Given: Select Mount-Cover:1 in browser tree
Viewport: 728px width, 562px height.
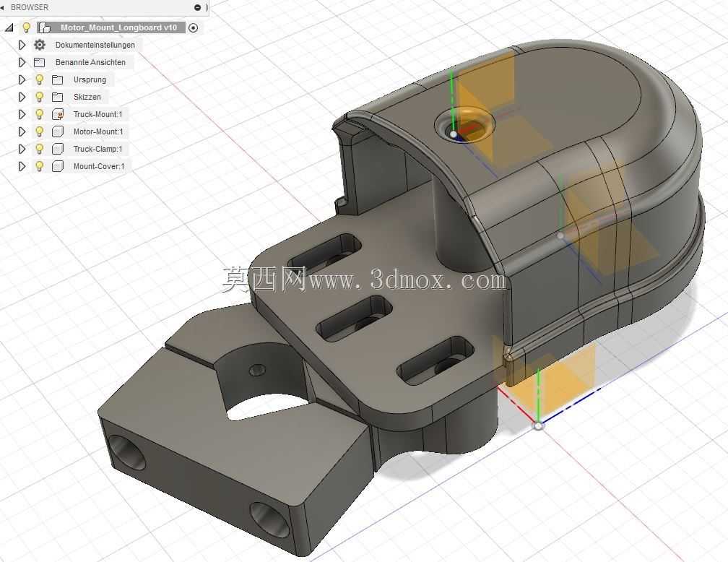Looking at the screenshot, I should [98, 166].
